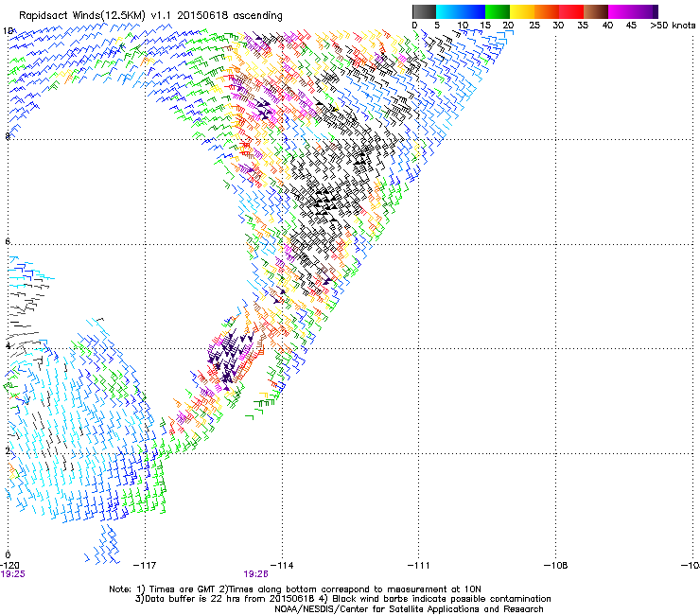This screenshot has width=700, height=615.
Task: Click the "-114" longitude axis label
Action: click(282, 565)
